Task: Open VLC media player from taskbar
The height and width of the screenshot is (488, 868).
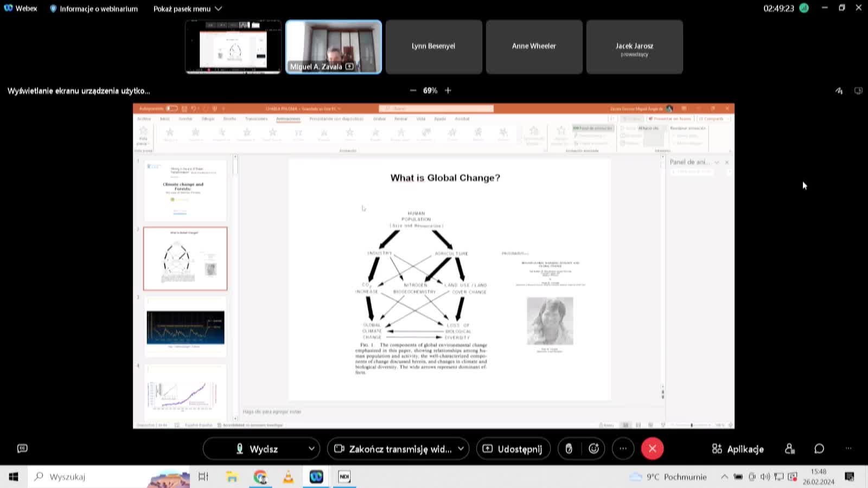Action: click(288, 477)
